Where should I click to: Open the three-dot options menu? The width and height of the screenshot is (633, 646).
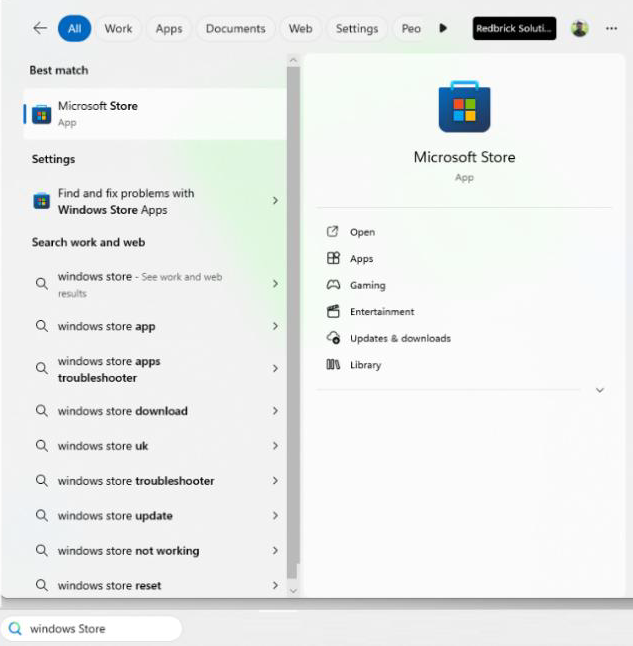(612, 28)
